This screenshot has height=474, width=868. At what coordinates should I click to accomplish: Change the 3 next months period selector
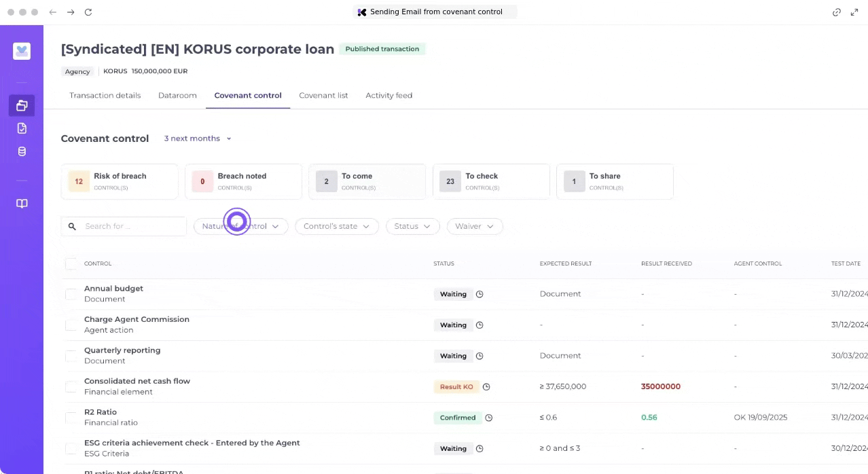pos(198,139)
